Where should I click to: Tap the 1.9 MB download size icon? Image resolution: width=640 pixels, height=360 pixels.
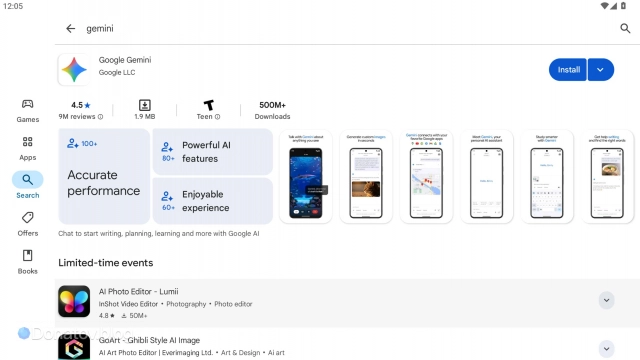tap(144, 105)
